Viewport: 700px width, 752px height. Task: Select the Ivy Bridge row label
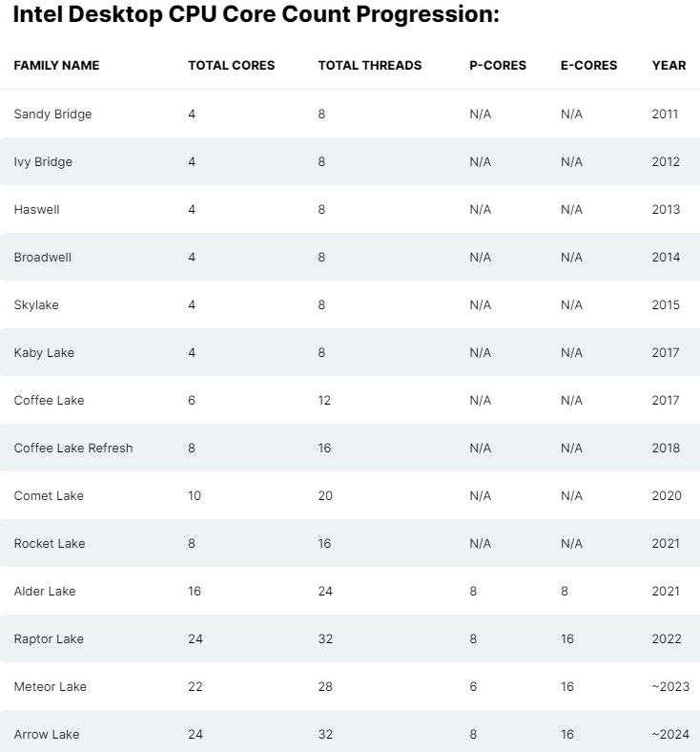43,162
